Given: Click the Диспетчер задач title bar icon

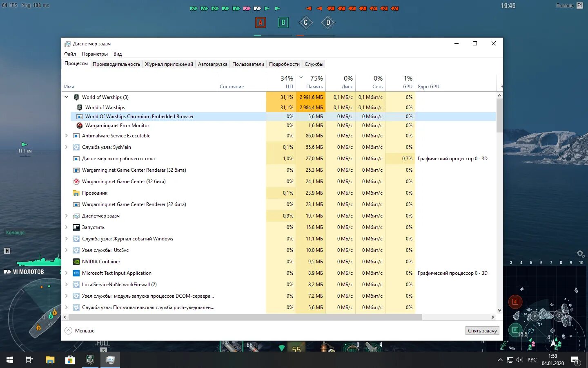Looking at the screenshot, I should 68,44.
